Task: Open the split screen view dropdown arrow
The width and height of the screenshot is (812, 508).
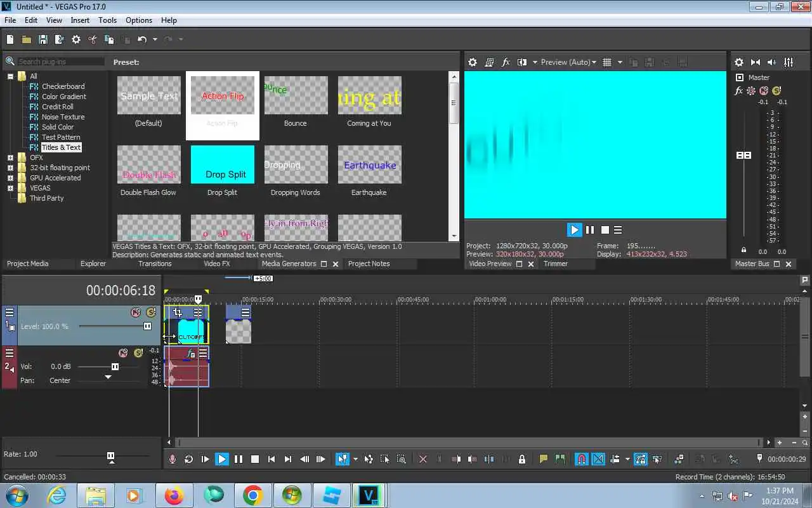Action: (535, 62)
